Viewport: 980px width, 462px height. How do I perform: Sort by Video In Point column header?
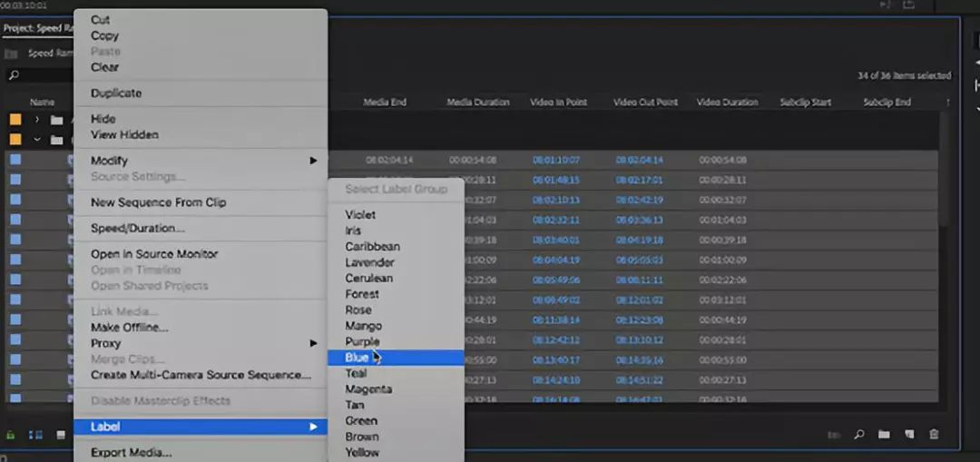pos(558,103)
